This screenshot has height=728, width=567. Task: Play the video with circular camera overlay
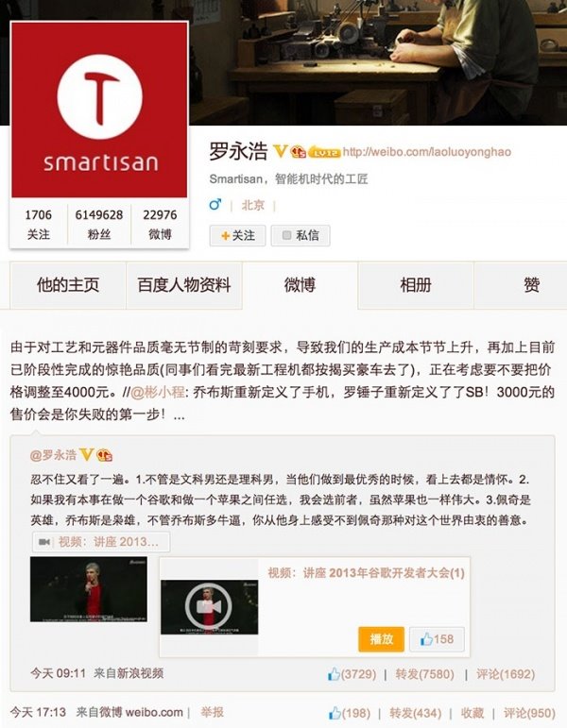pyautogui.click(x=209, y=607)
